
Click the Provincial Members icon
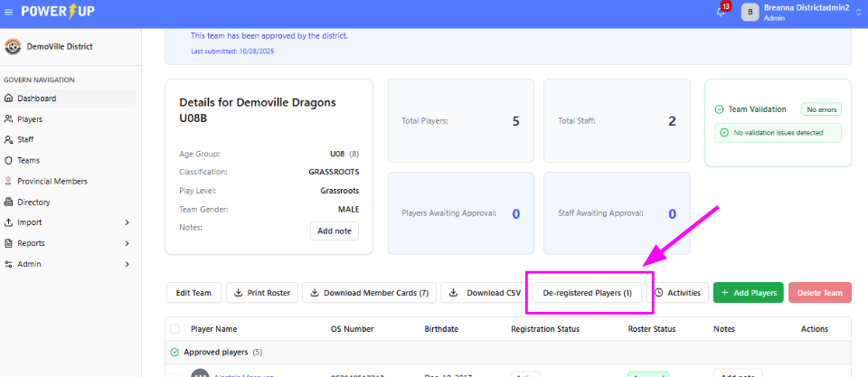pos(8,181)
